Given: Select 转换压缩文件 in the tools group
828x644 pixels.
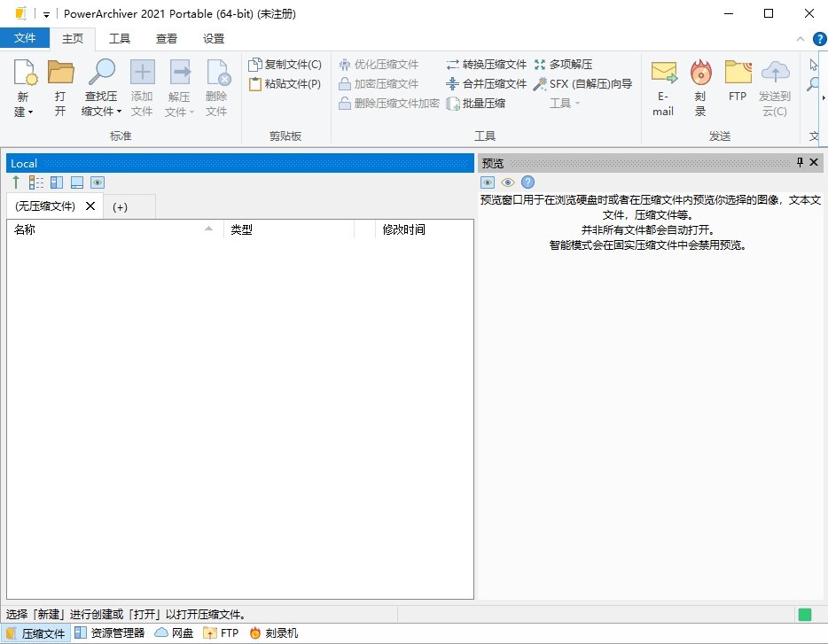Looking at the screenshot, I should click(x=486, y=64).
